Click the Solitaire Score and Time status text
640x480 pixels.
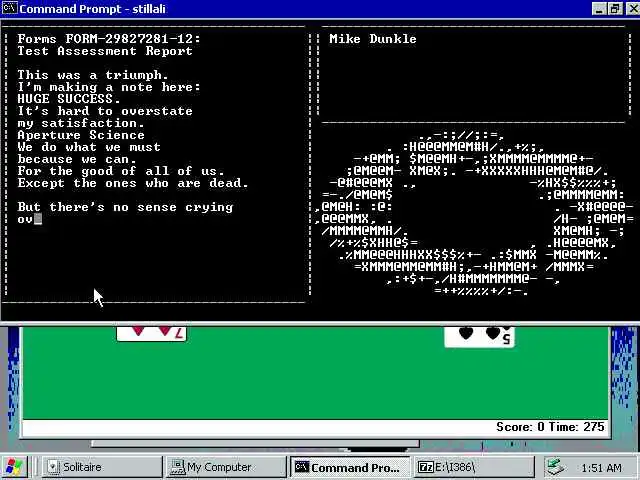(550, 427)
